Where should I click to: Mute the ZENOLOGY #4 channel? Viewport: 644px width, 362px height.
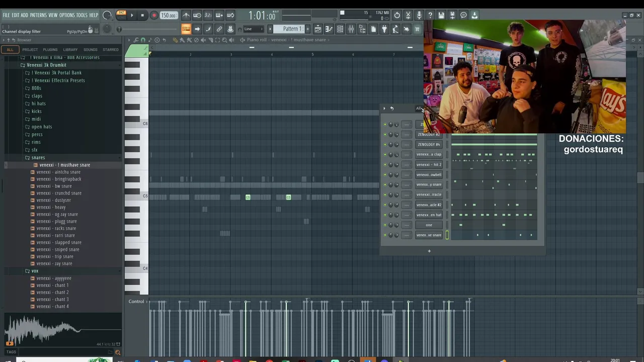click(x=385, y=145)
